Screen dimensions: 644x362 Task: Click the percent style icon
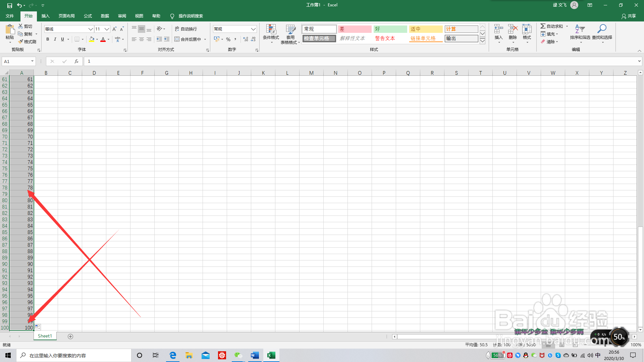click(x=228, y=39)
